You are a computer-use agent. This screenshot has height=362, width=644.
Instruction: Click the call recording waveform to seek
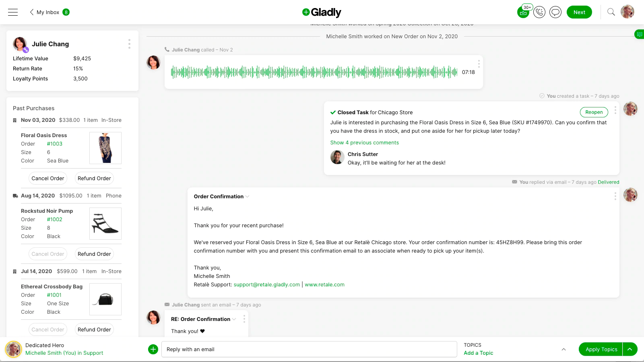314,72
